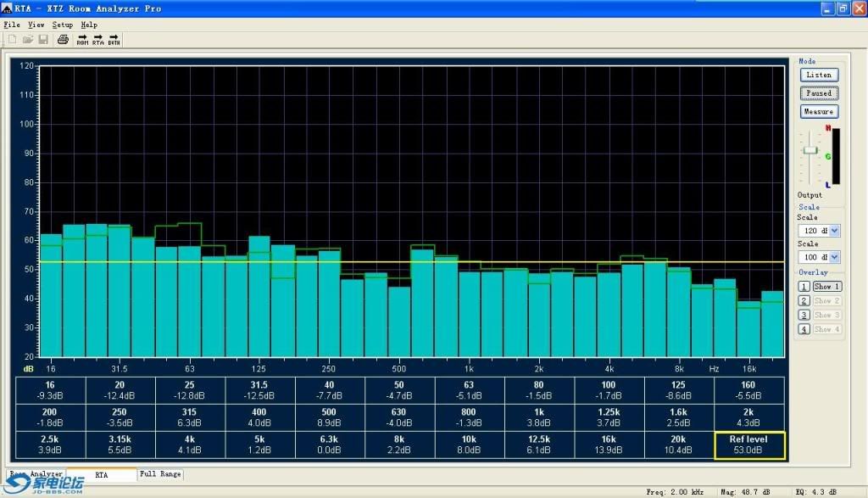Viewport: 868px width, 498px height.
Task: Select the RTA arrow toolbar icon
Action: coord(98,39)
